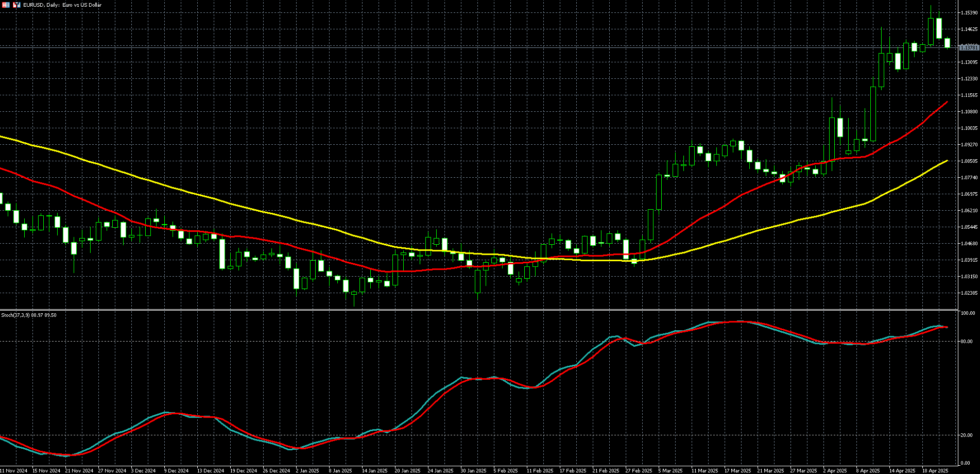Select the right end of the red moving average
Screen dimensions: 980x474
point(946,103)
